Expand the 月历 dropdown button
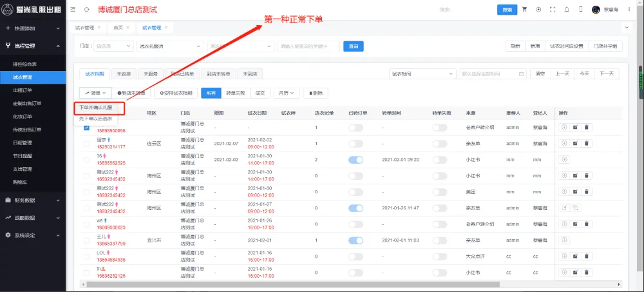Viewport: 644px width, 292px height. click(x=286, y=93)
